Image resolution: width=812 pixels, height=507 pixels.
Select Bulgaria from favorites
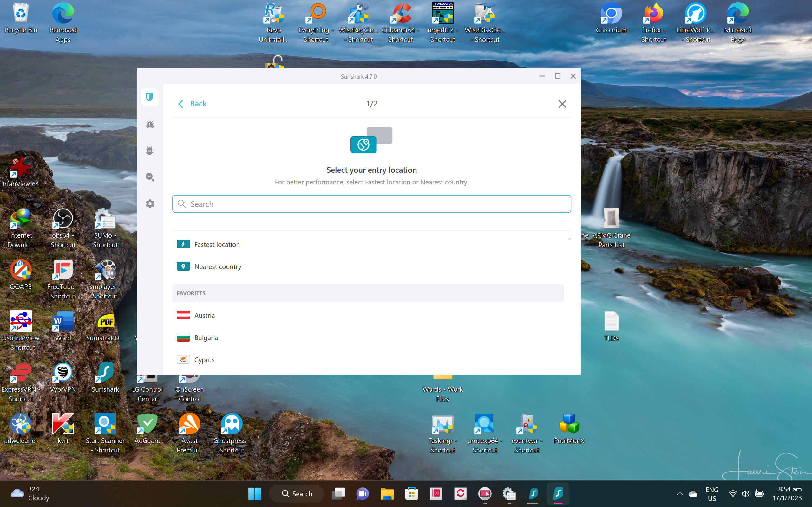[206, 338]
